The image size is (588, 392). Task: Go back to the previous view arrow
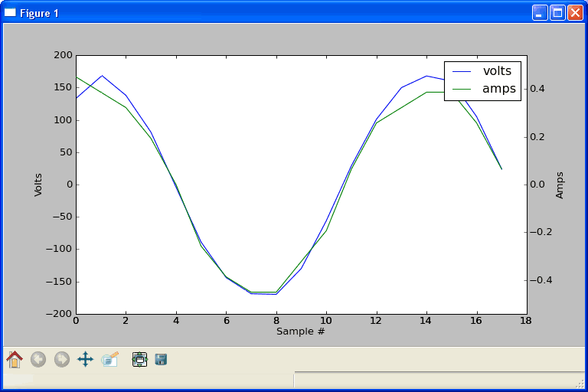38,359
